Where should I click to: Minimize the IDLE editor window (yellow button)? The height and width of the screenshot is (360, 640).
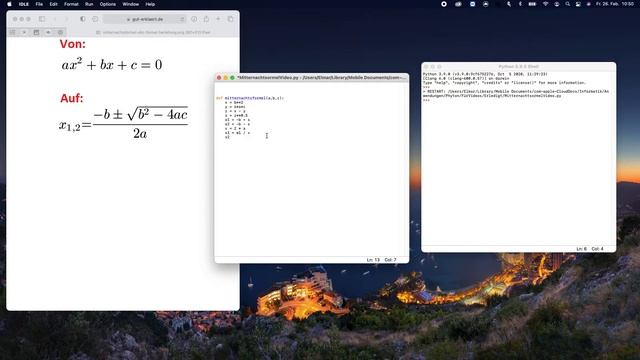pos(226,78)
